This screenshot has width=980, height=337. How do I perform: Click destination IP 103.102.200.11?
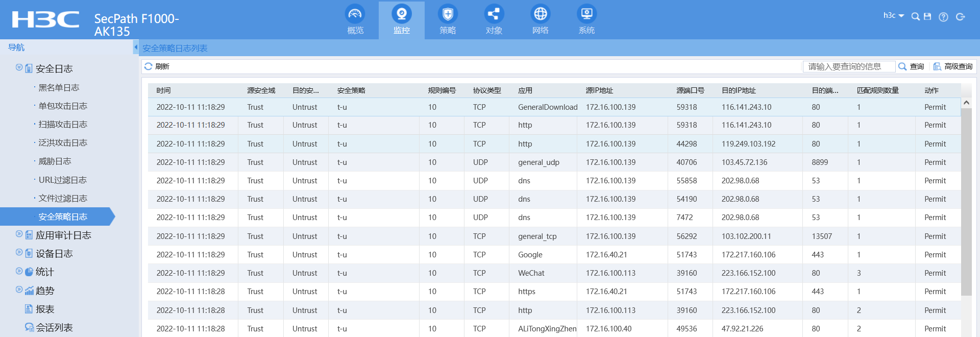pyautogui.click(x=746, y=236)
